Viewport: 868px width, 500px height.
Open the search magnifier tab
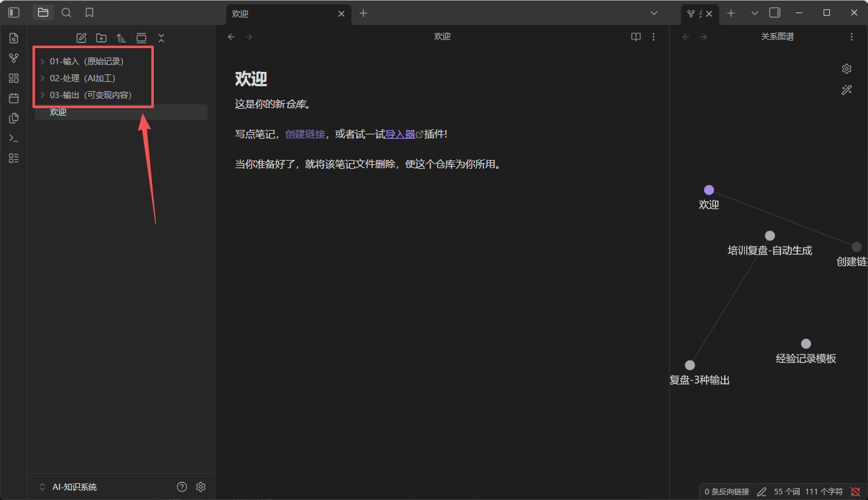click(x=66, y=12)
